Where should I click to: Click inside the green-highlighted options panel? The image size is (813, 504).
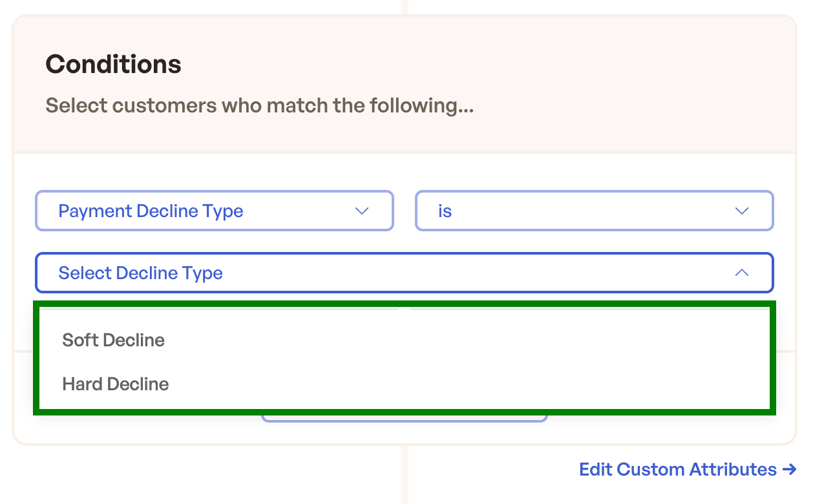(405, 359)
